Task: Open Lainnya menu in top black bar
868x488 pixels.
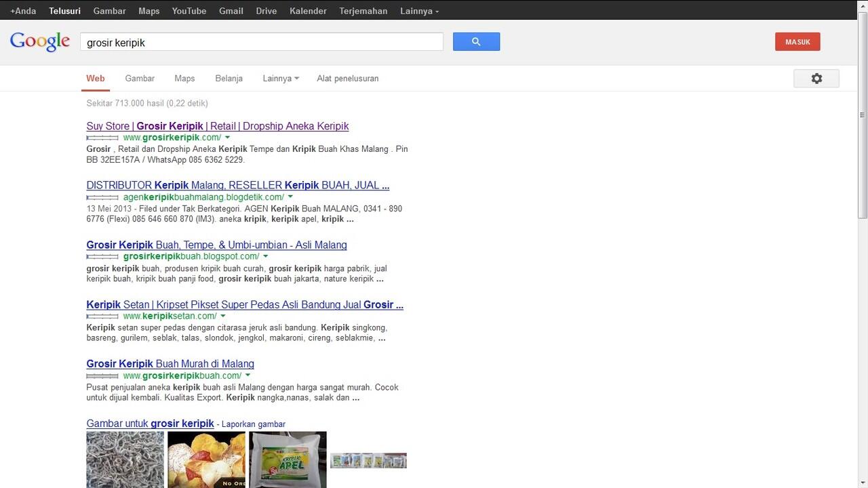Action: [419, 11]
